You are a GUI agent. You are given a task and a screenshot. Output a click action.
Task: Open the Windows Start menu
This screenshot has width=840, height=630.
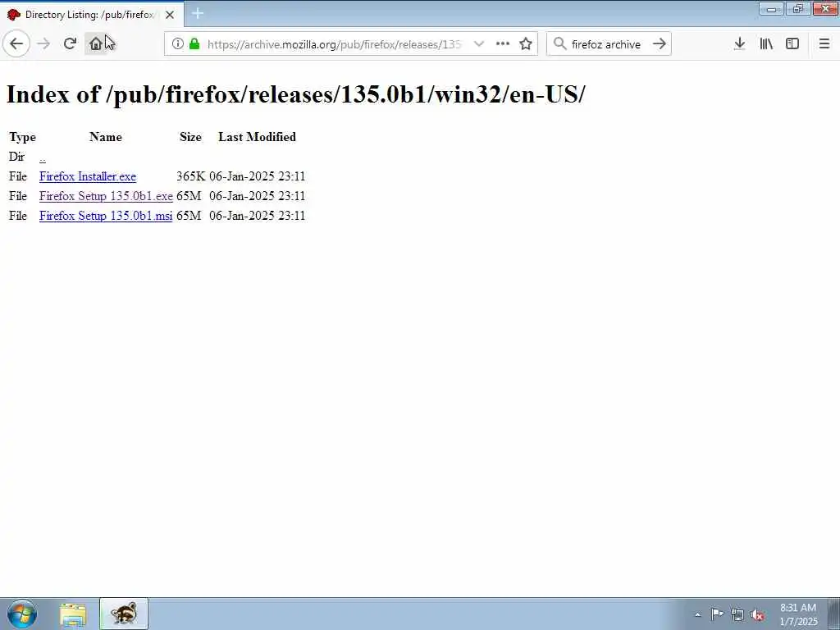(22, 614)
